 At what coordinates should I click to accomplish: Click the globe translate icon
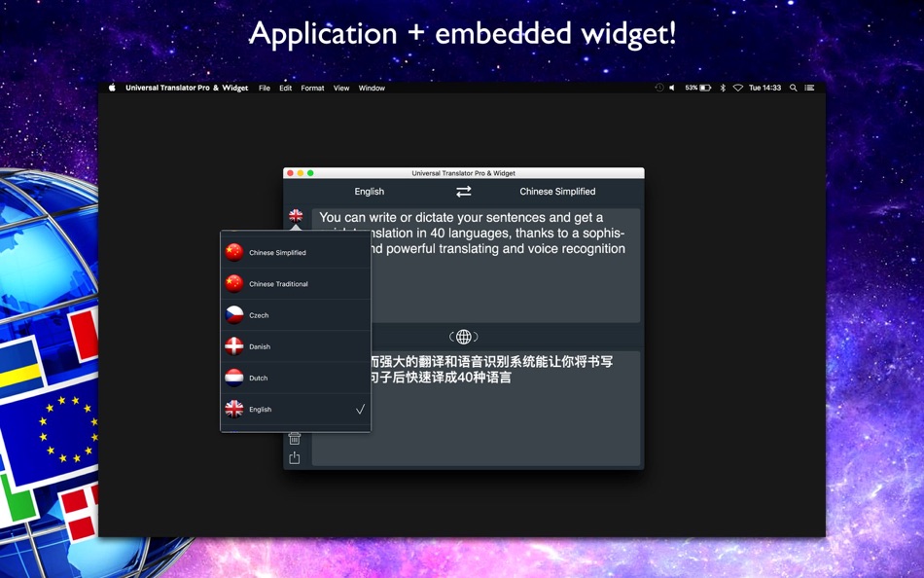pos(464,337)
